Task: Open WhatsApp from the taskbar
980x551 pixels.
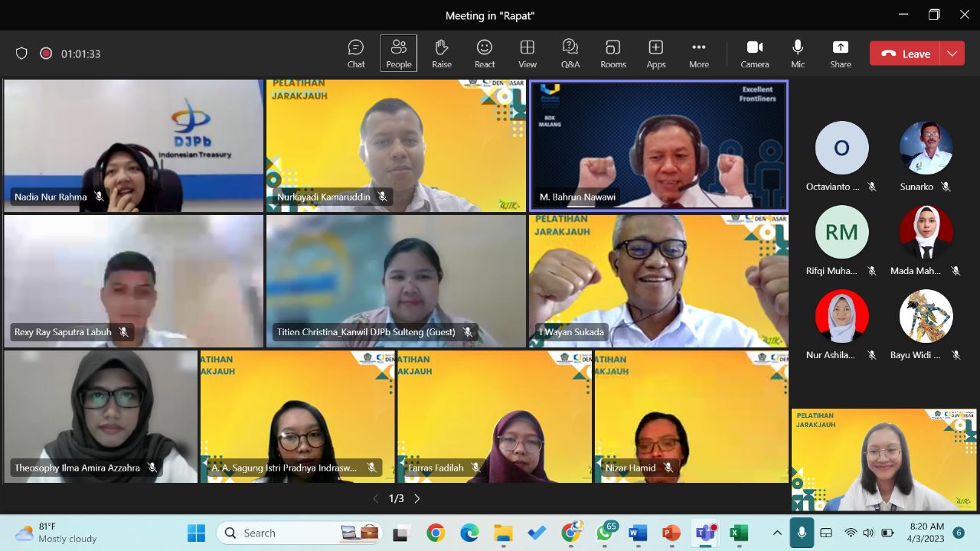Action: tap(604, 533)
